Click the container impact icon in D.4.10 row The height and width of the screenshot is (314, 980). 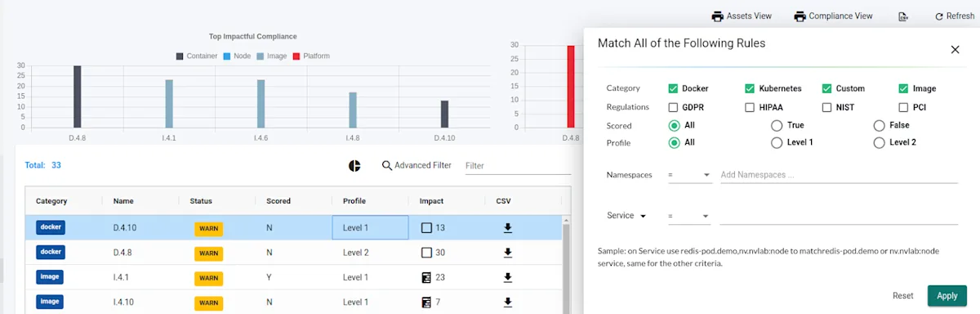pyautogui.click(x=425, y=228)
